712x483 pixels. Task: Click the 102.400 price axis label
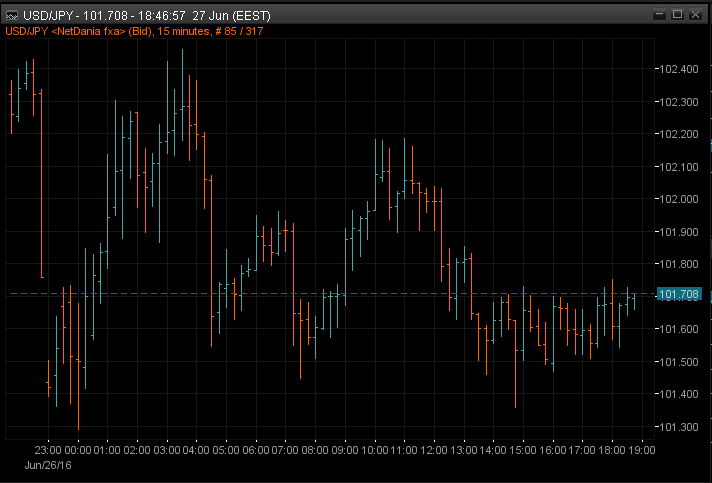(678, 69)
